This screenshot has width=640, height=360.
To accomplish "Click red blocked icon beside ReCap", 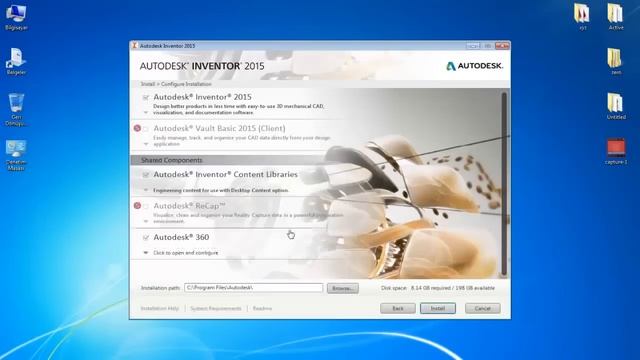I will tap(137, 205).
